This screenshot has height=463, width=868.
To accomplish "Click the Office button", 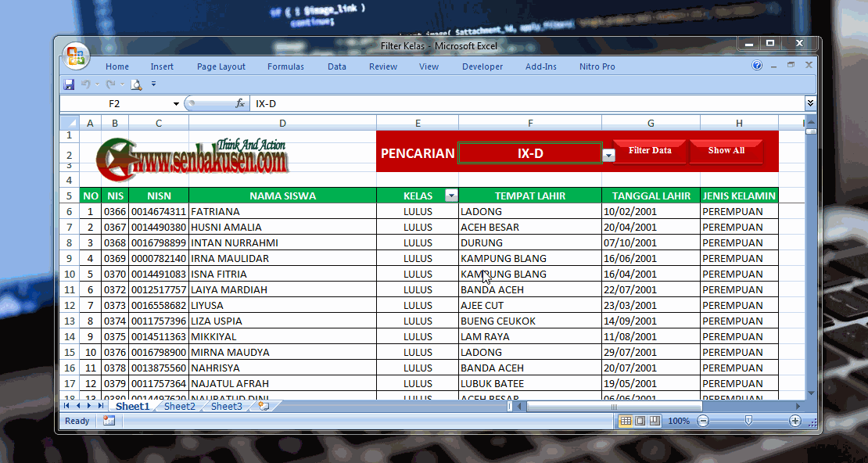I will coord(75,56).
